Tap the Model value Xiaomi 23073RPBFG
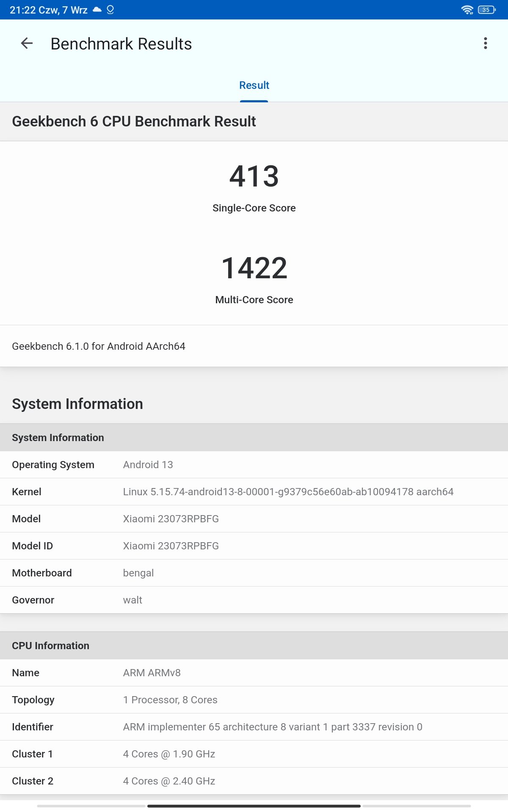The width and height of the screenshot is (508, 812). 171,519
